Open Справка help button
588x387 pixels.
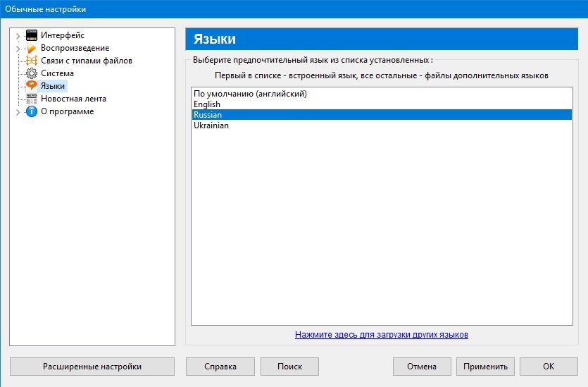[220, 367]
